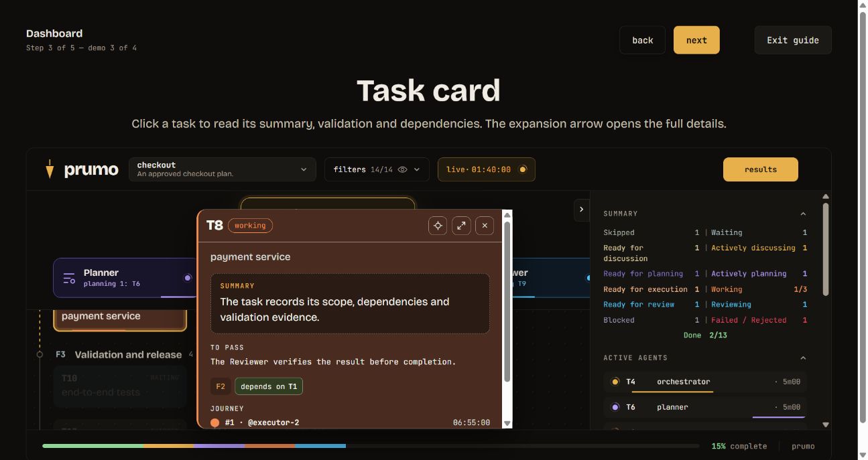Image resolution: width=868 pixels, height=460 pixels.
Task: Click the Working 1/3 status
Action: 759,289
